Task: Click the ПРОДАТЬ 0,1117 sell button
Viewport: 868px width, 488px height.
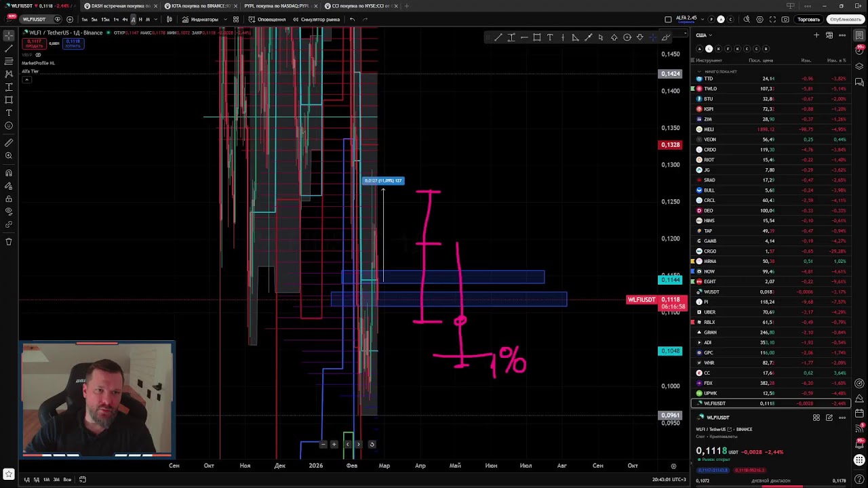Action: pos(34,43)
